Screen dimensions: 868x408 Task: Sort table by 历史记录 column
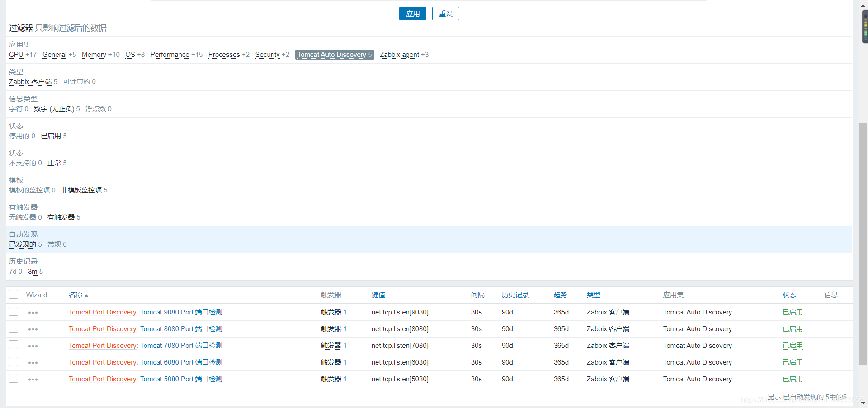[x=515, y=295]
